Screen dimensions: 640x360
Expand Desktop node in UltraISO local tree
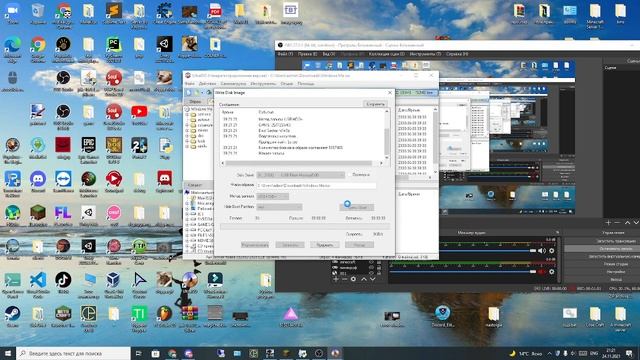(187, 209)
